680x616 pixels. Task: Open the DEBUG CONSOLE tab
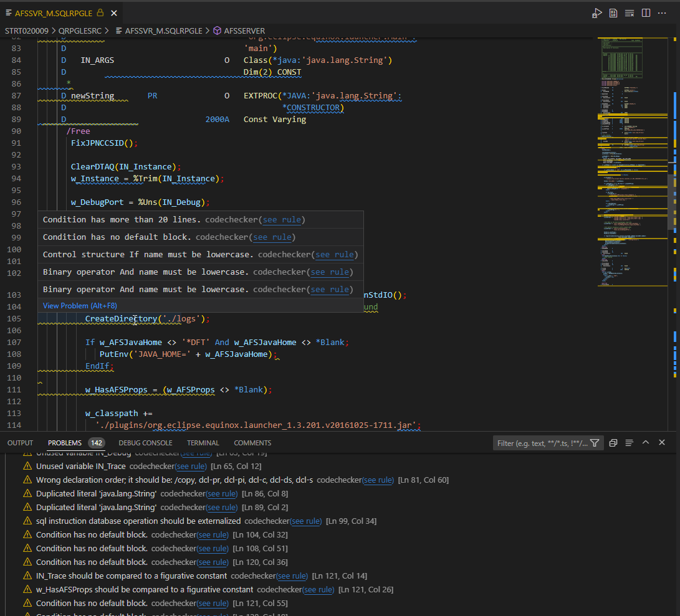pyautogui.click(x=145, y=443)
